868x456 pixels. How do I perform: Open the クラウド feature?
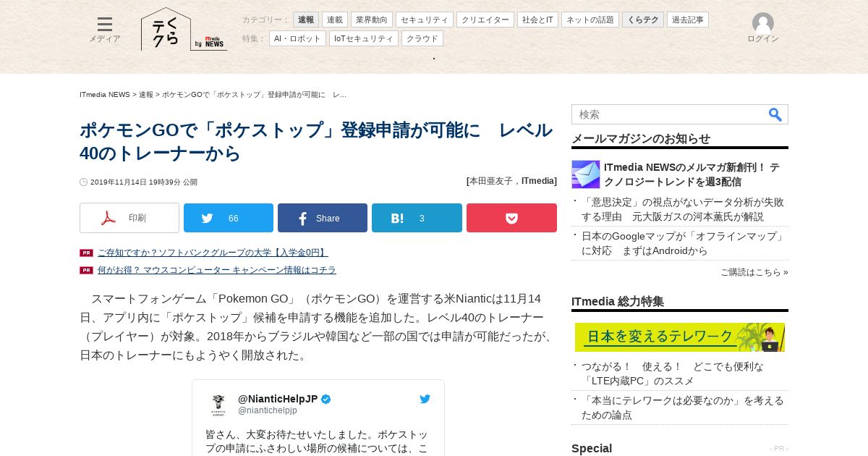click(x=422, y=38)
